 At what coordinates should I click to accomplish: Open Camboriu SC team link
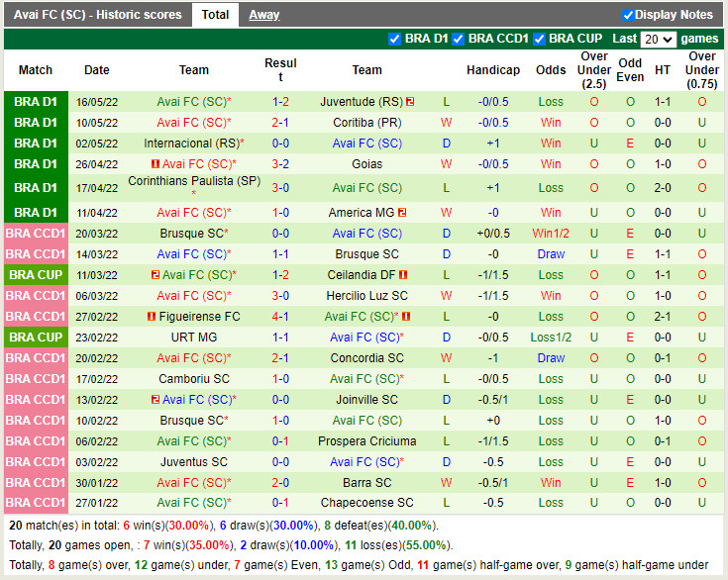pos(194,379)
